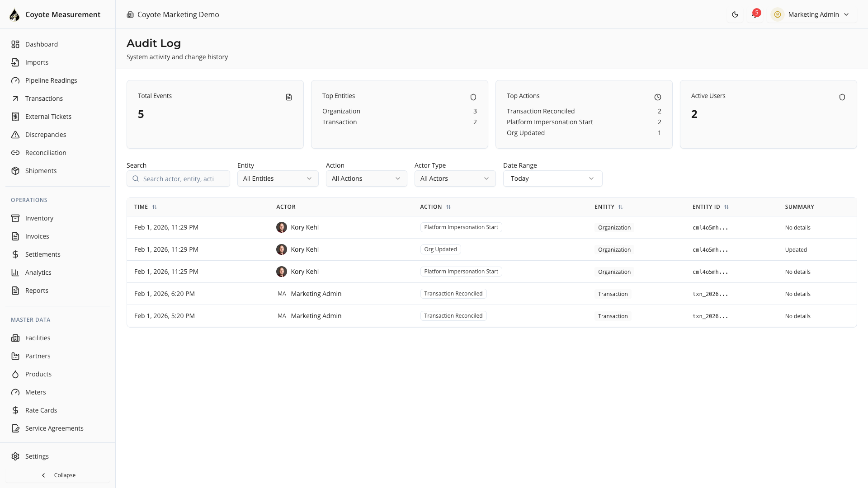Viewport: 868px width, 488px height.
Task: Collapse the sidebar
Action: pos(58,475)
